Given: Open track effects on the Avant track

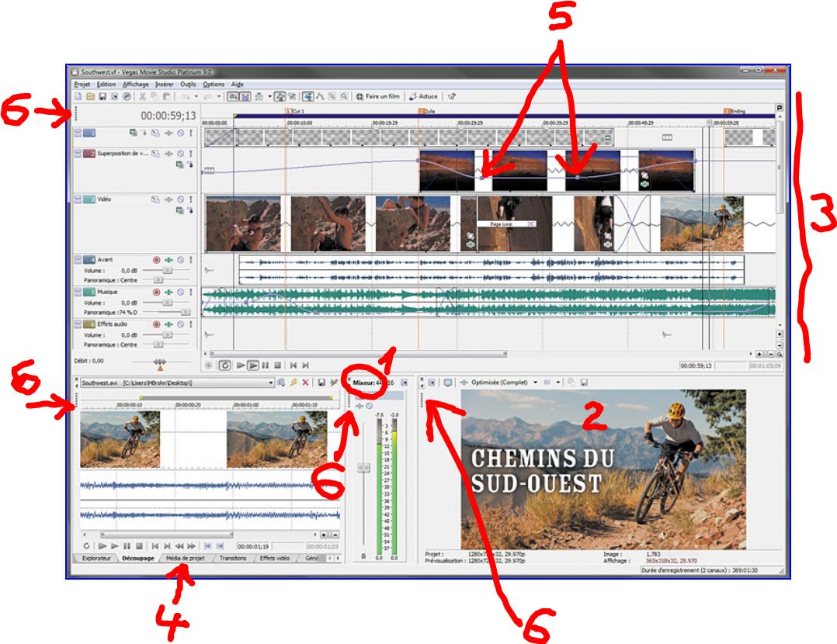Looking at the screenshot, I should (x=168, y=260).
